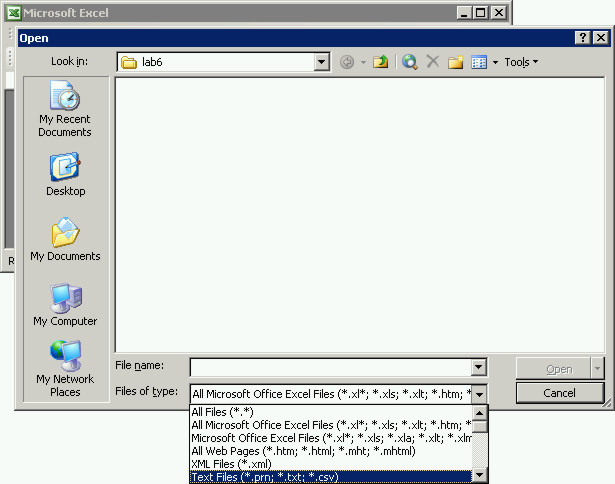Viewport: 615px width, 484px height.
Task: Click the Search the Web icon
Action: point(409,62)
